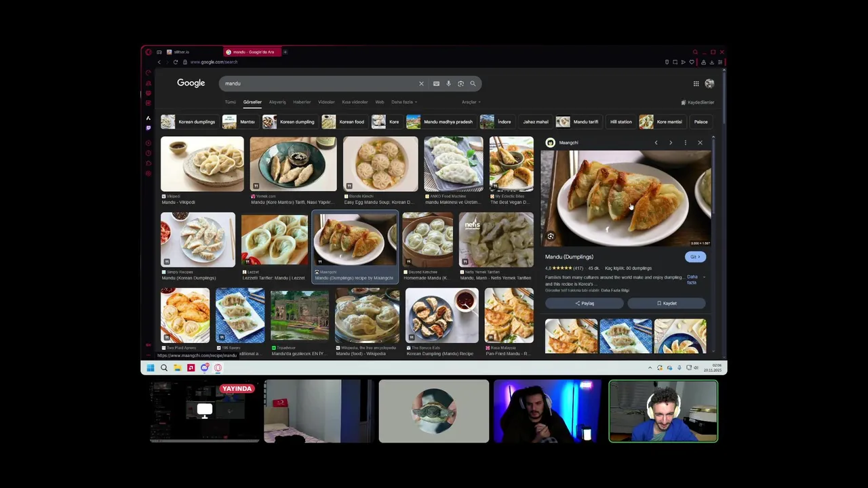Image resolution: width=868 pixels, height=488 pixels.
Task: Go back with the browser back arrow
Action: pos(159,62)
